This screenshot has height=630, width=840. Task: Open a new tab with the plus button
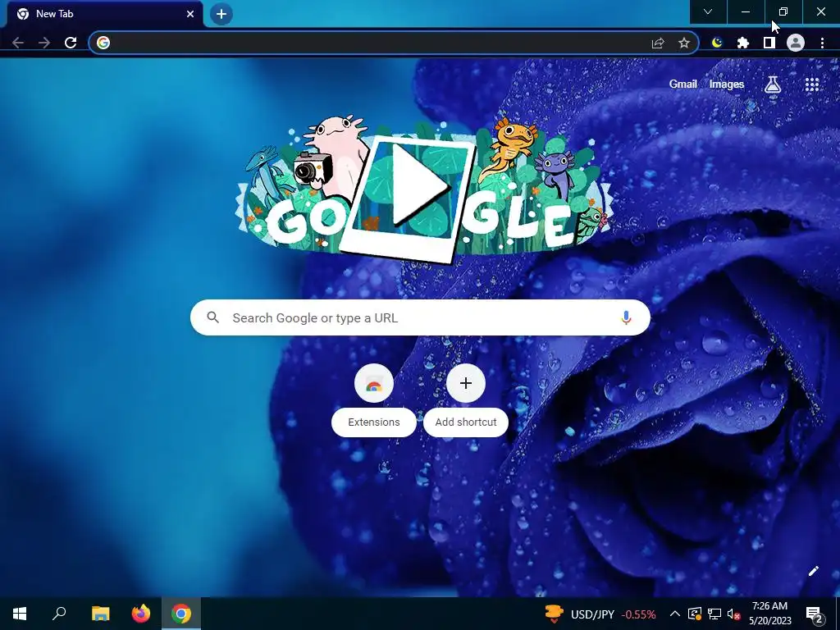(x=221, y=14)
